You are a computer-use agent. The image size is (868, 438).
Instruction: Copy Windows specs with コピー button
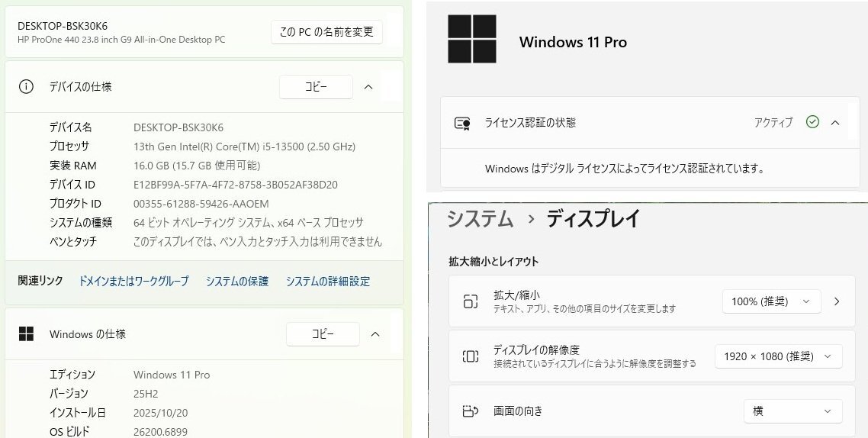323,334
